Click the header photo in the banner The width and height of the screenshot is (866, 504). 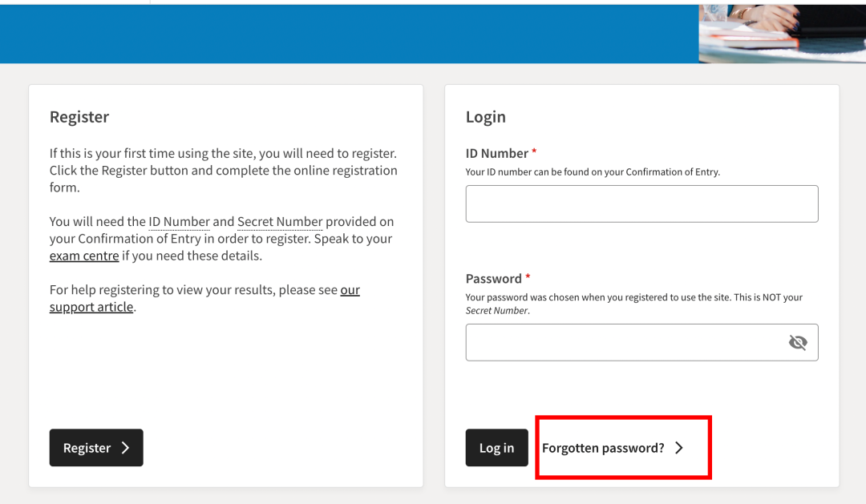[782, 34]
